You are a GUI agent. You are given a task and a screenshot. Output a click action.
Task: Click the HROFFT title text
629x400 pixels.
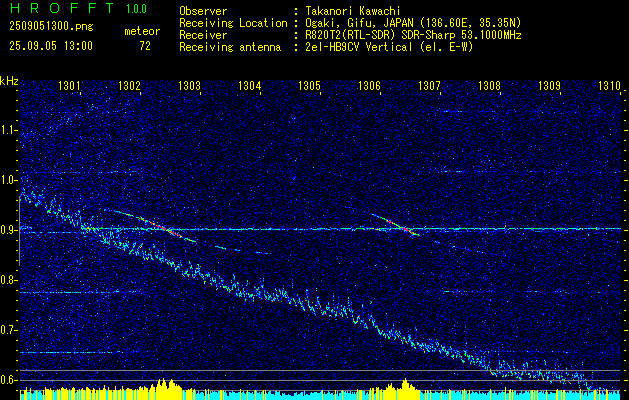pyautogui.click(x=62, y=8)
